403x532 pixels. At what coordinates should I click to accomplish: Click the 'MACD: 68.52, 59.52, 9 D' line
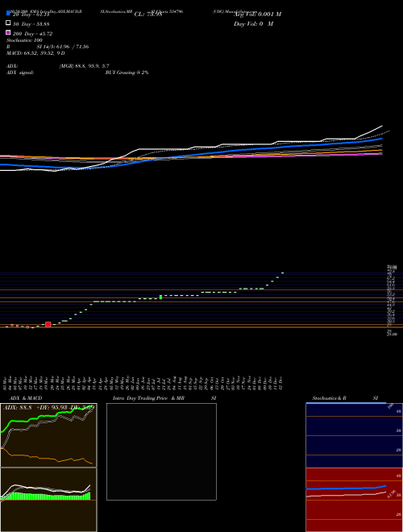click(x=35, y=53)
